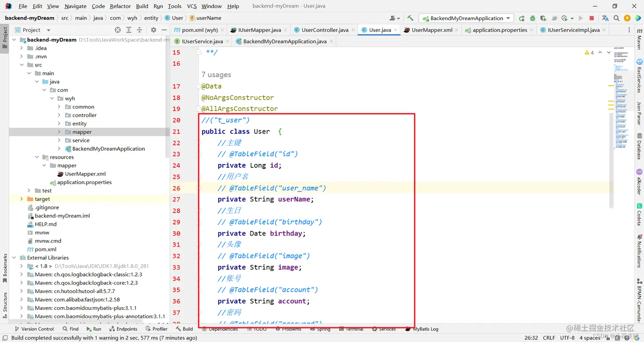Open Search Everywhere magnifier icon
The width and height of the screenshot is (644, 342).
(x=616, y=18)
